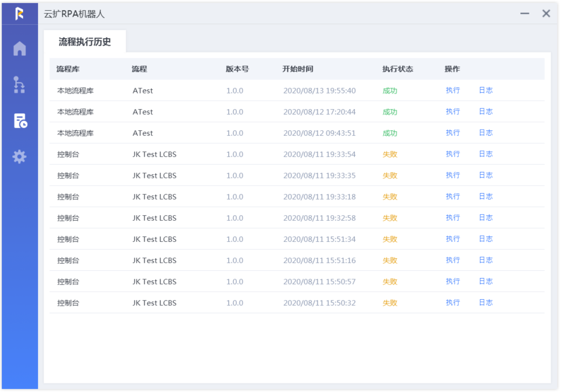Select the start time 2020/08/12 17:20:44
This screenshot has height=392, width=562.
tap(319, 112)
